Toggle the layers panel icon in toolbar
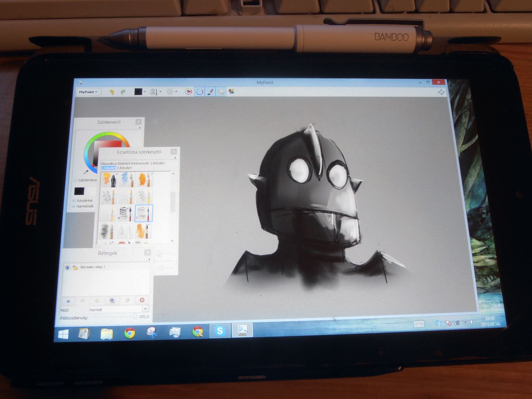 pyautogui.click(x=220, y=92)
